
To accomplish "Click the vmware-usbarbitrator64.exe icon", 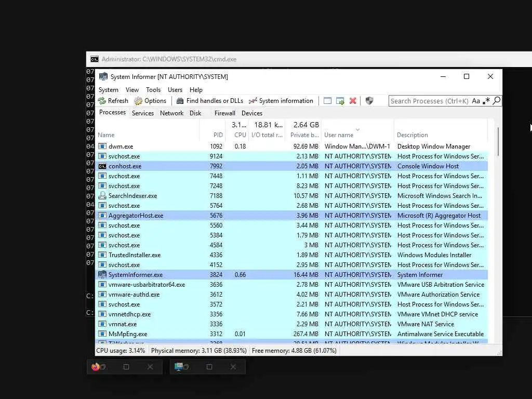I will 102,285.
